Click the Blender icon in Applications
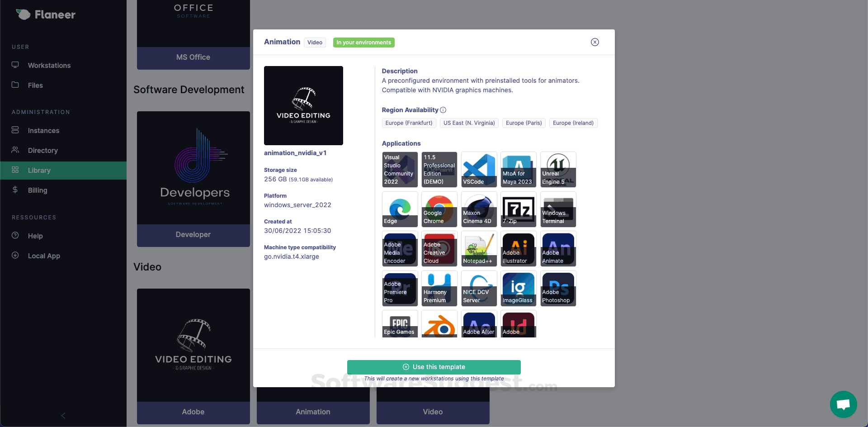This screenshot has width=868, height=427. point(439,325)
